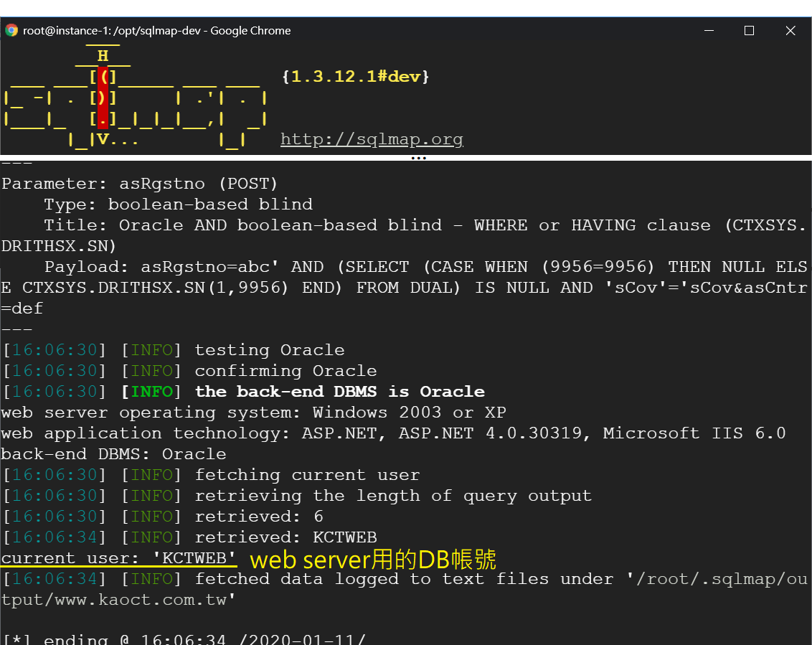Click 'fetched data logged to text files' line
The width and height of the screenshot is (812, 645).
click(x=405, y=590)
